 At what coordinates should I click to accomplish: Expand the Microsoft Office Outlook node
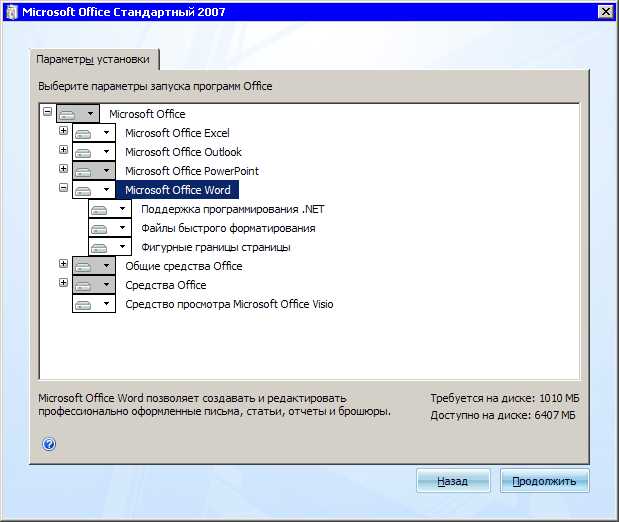point(63,149)
